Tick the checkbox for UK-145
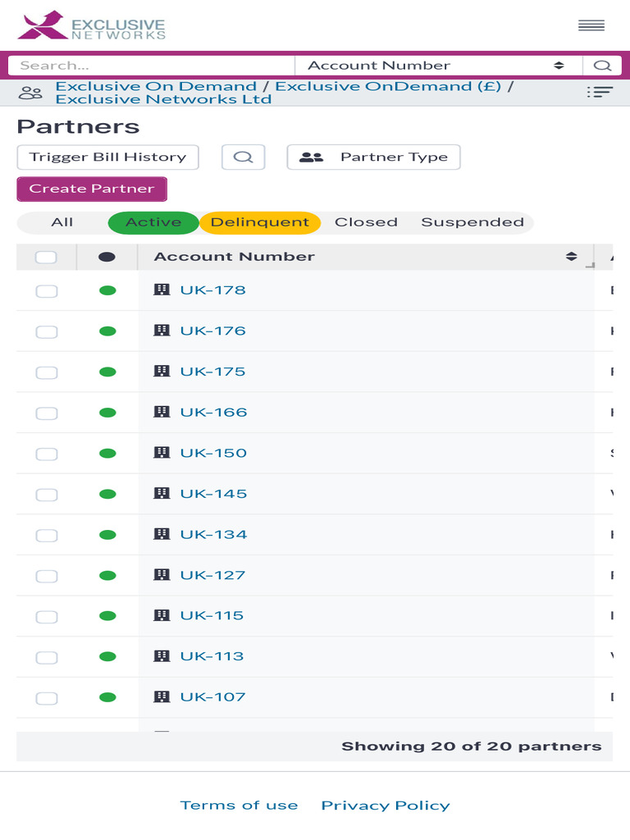 tap(47, 495)
